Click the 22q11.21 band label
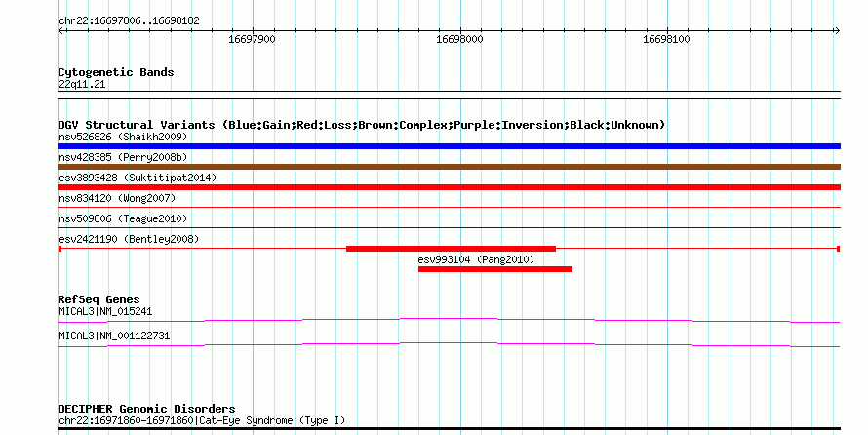The image size is (868, 435). pos(82,84)
